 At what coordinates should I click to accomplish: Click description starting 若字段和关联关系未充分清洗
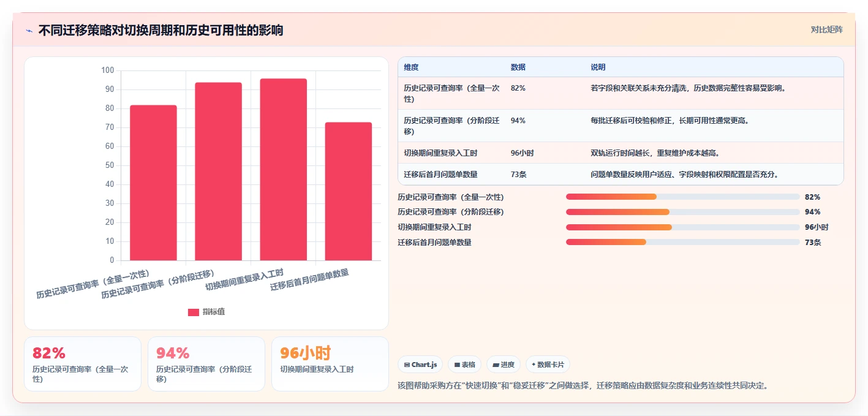coord(689,88)
